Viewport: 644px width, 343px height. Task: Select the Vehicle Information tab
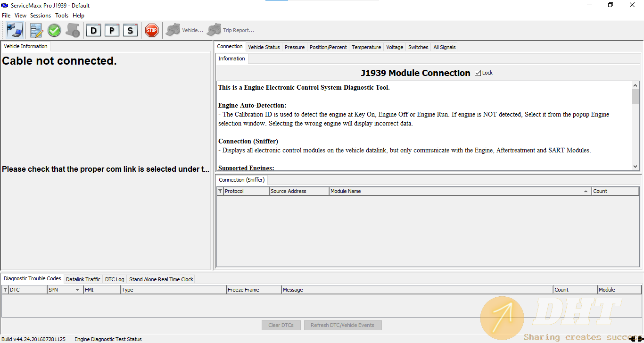click(25, 46)
